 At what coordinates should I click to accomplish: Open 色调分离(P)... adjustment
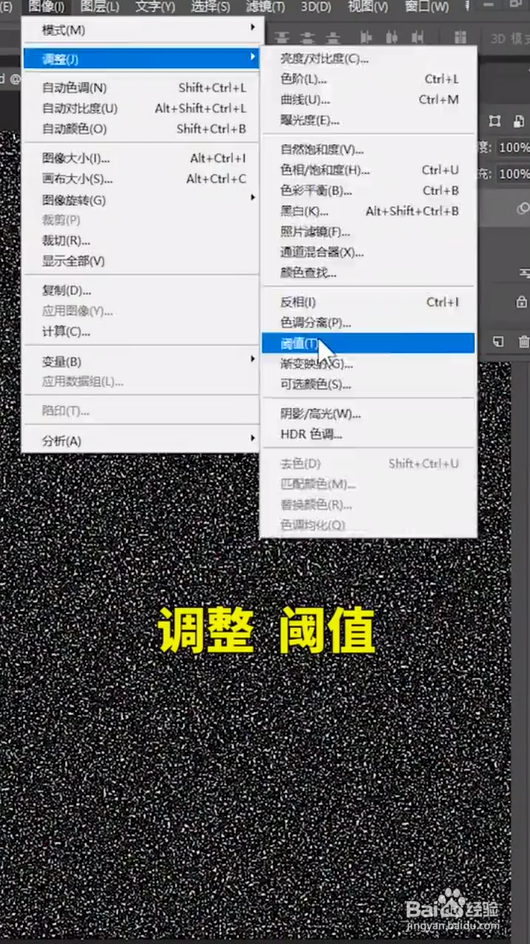[x=368, y=322]
